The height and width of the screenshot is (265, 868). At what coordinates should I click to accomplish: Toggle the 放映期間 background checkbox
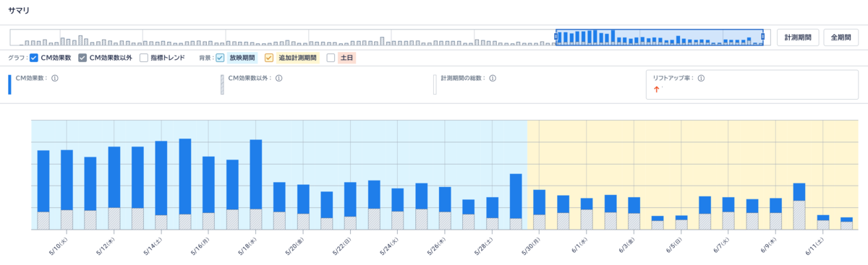point(220,58)
